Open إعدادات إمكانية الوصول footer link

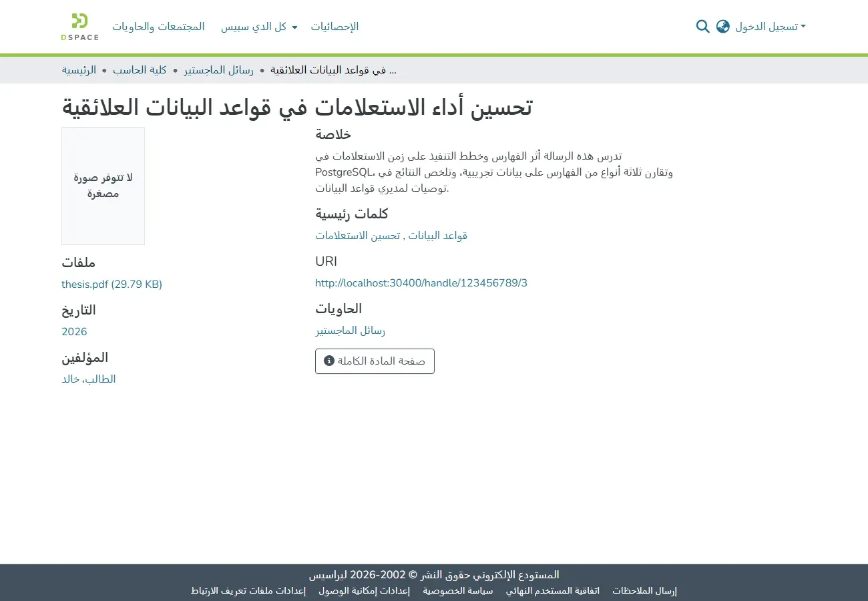(364, 591)
